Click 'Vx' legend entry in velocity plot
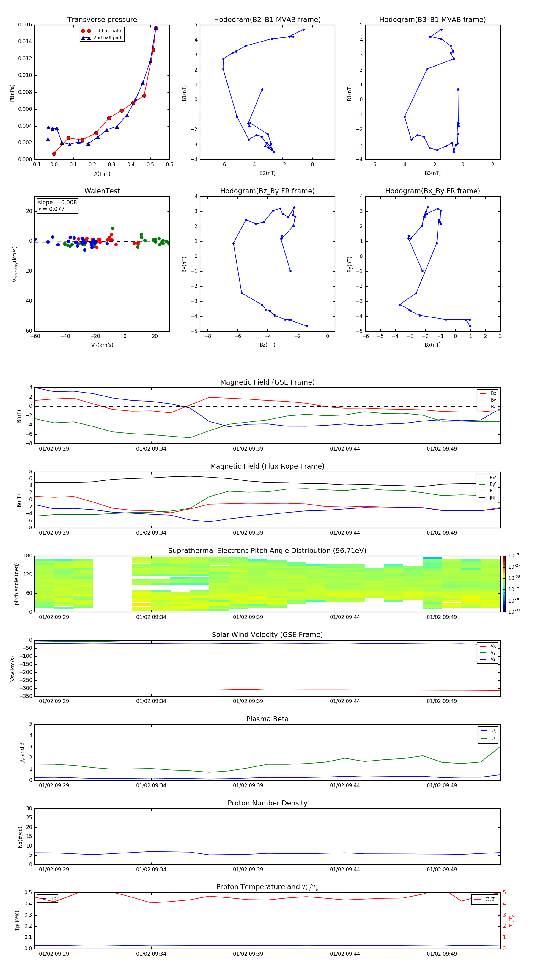This screenshot has height=980, width=535. tap(488, 646)
